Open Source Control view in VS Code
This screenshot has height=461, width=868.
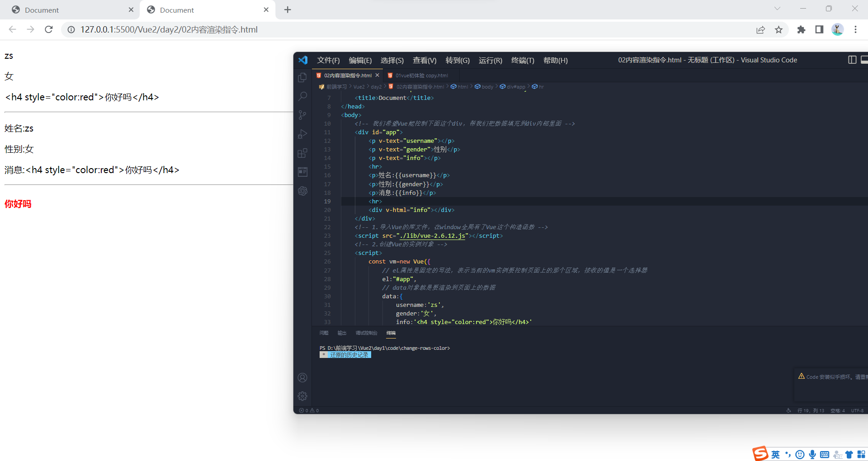[302, 115]
